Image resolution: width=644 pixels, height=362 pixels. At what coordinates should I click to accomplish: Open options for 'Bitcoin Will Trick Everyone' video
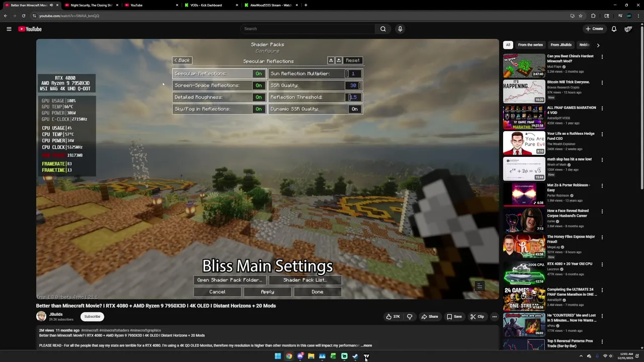click(602, 82)
